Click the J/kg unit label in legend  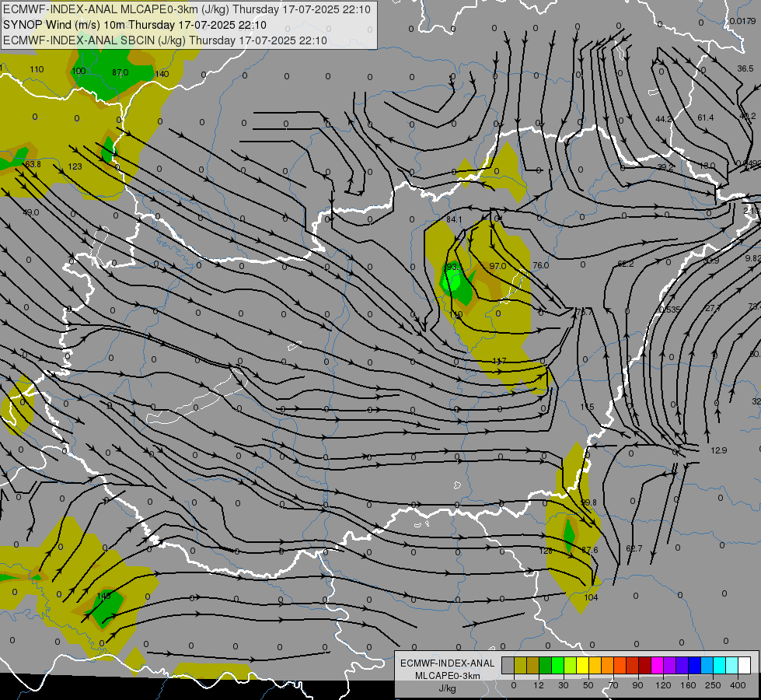448,688
